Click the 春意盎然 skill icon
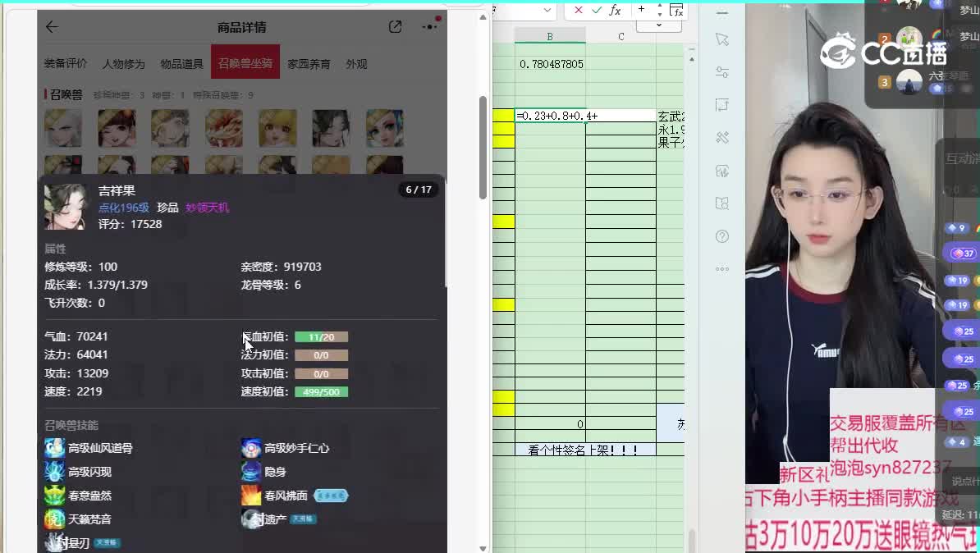980x553 pixels. (54, 495)
